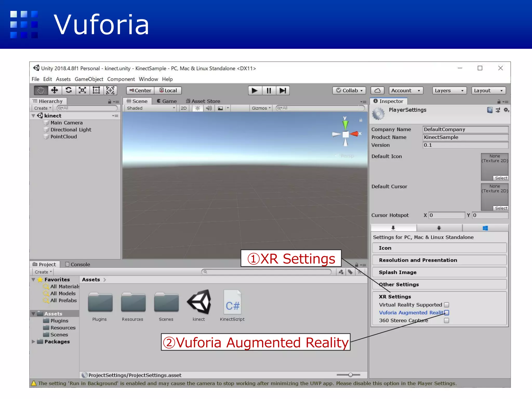532x399 pixels.
Task: Open Hierarchy Create dropdown
Action: 43,108
